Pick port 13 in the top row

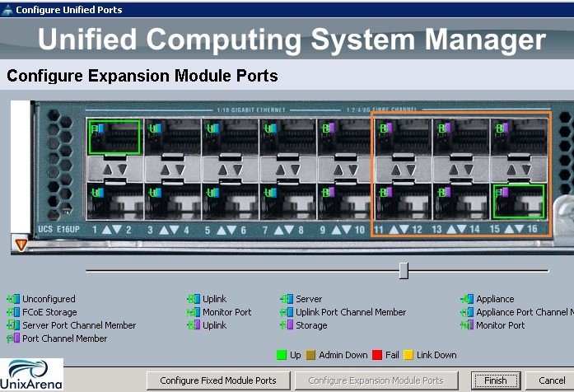[x=461, y=137]
